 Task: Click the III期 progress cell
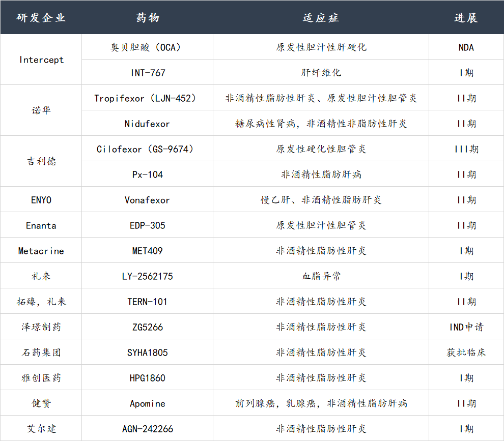point(466,149)
